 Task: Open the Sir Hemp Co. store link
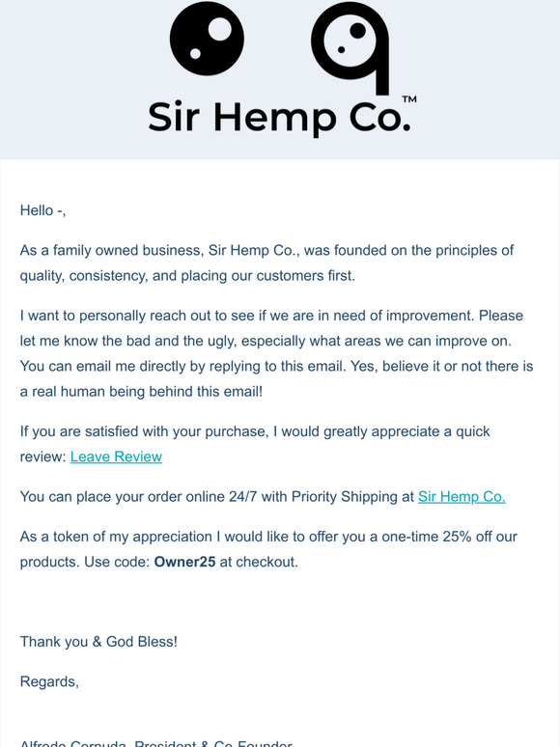pos(462,496)
